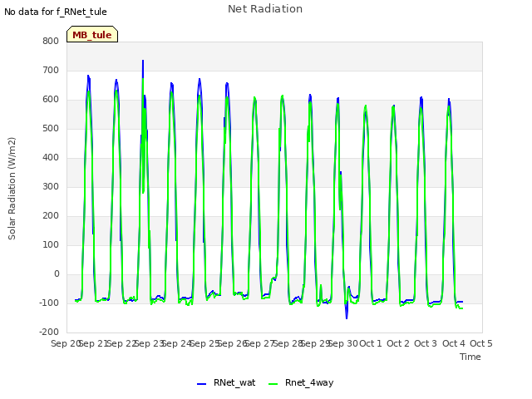
Task: Click the 100 y-axis tick label
Action: click(51, 245)
